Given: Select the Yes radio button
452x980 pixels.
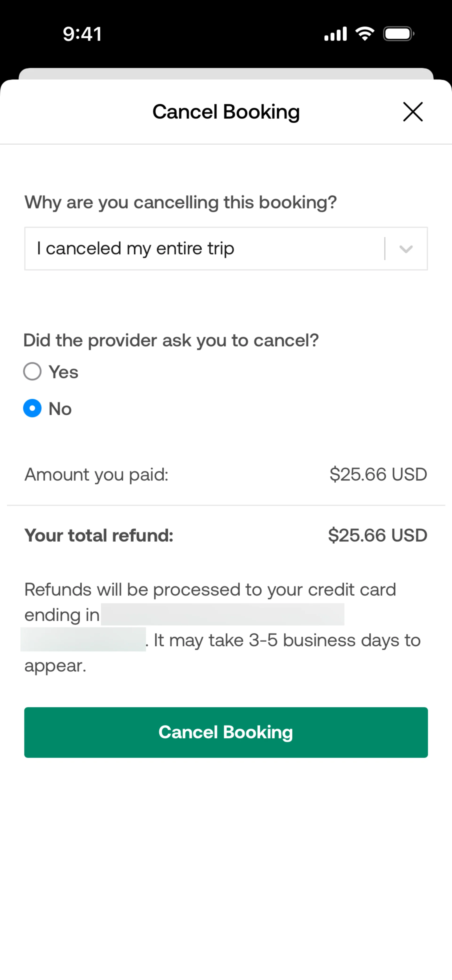Looking at the screenshot, I should 32,371.
